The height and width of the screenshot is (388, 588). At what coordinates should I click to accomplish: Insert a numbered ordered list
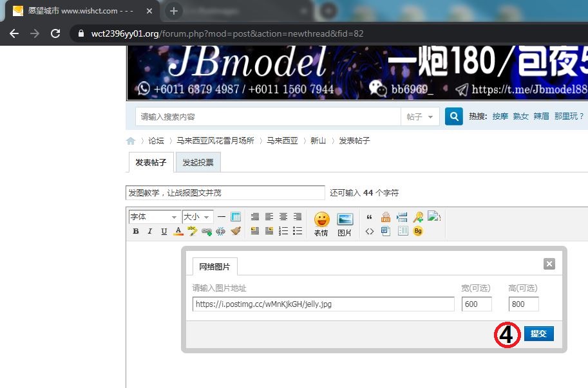[x=283, y=231]
